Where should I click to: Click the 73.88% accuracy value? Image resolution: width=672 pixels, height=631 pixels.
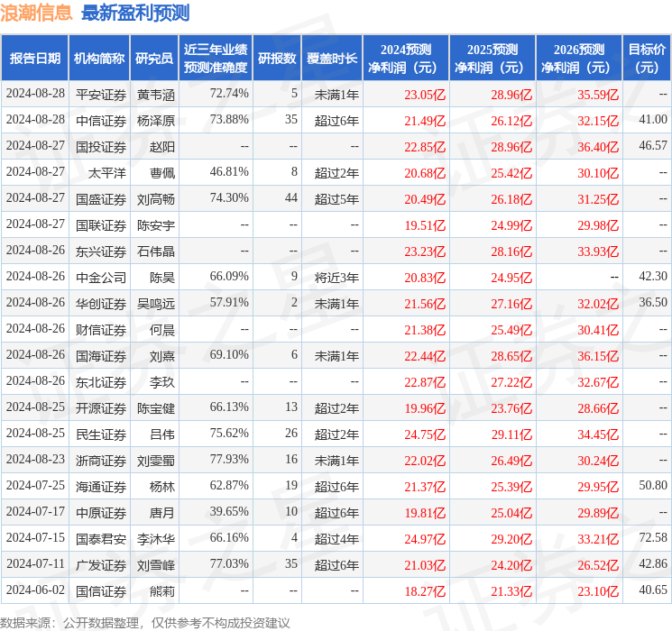coord(229,119)
